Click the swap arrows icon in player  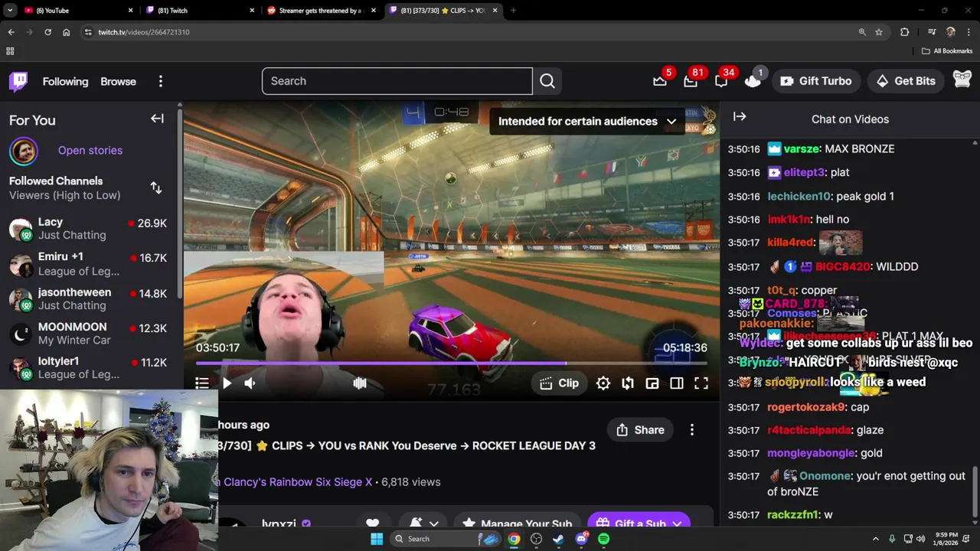[x=628, y=383]
